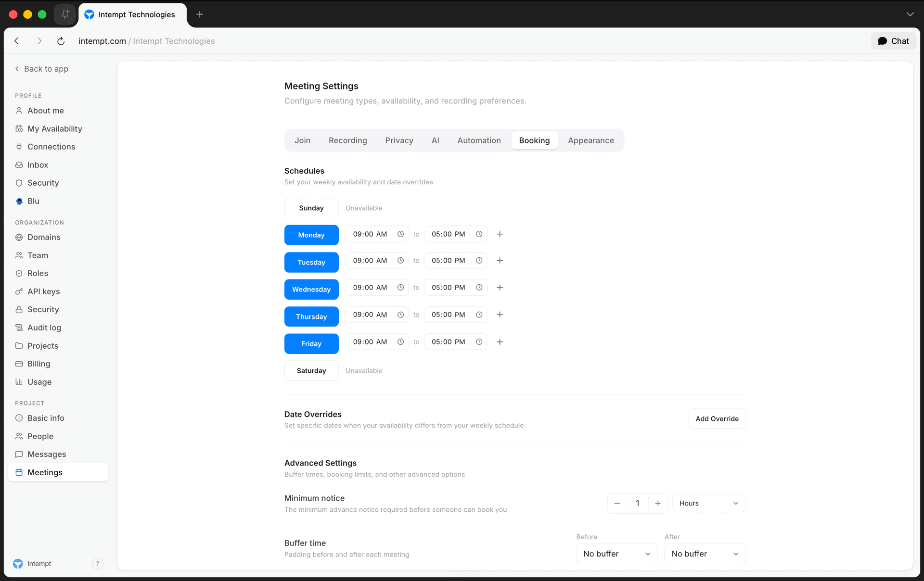Toggle Saturday availability on
The height and width of the screenshot is (581, 924).
click(311, 371)
